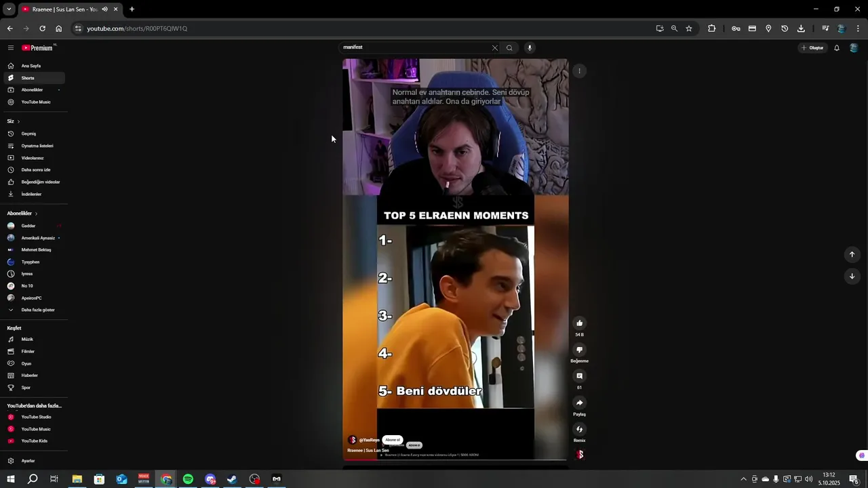Reload the page
The width and height of the screenshot is (868, 488).
click(42, 28)
